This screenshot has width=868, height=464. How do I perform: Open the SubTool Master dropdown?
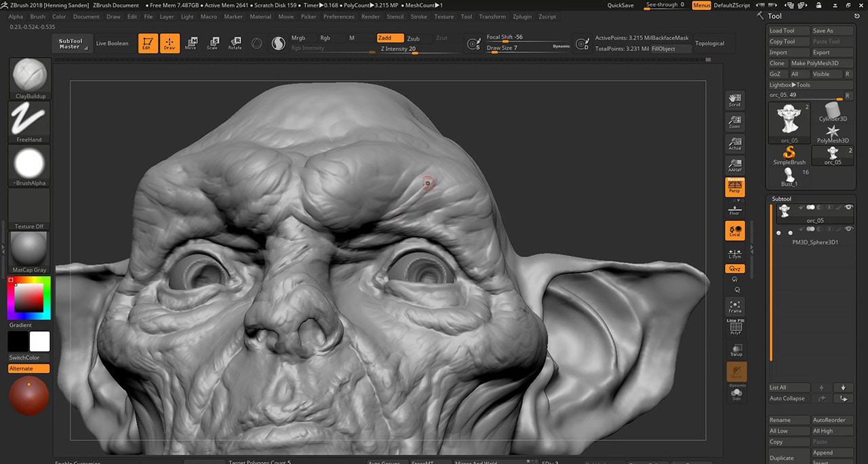tap(70, 43)
